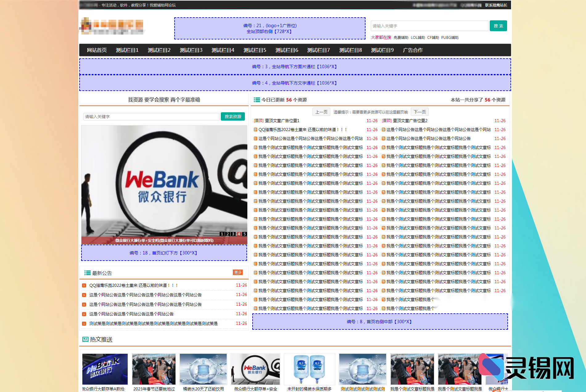586x392 pixels.
Task: Focus the header keyword search input
Action: click(429, 26)
